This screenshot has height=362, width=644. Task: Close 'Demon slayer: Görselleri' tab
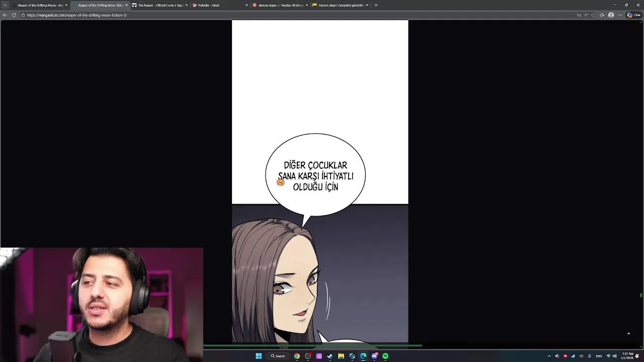point(367,5)
